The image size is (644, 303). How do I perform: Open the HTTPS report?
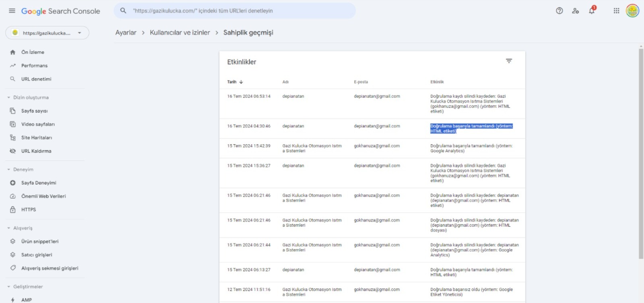29,210
